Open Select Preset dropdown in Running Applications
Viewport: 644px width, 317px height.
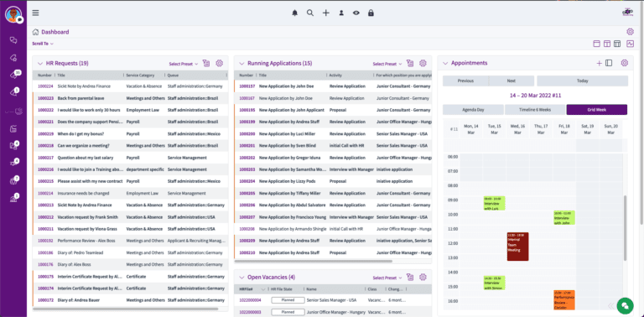click(387, 64)
